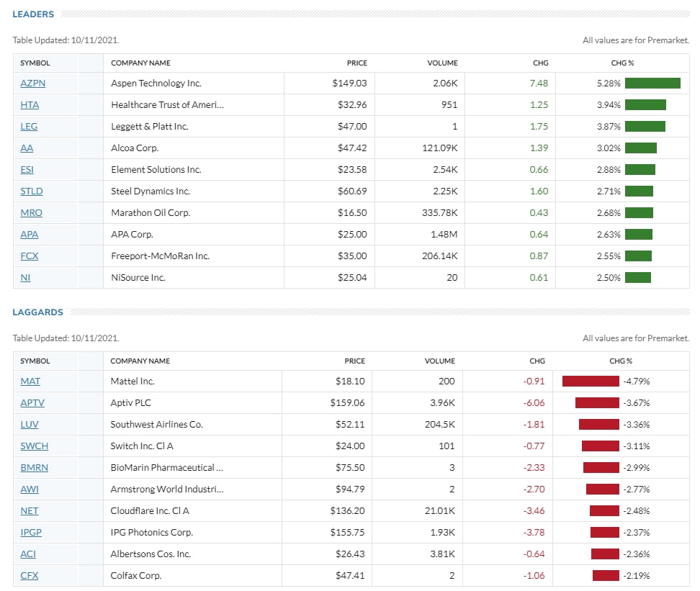
Task: Open the FCX symbol link
Action: point(29,256)
